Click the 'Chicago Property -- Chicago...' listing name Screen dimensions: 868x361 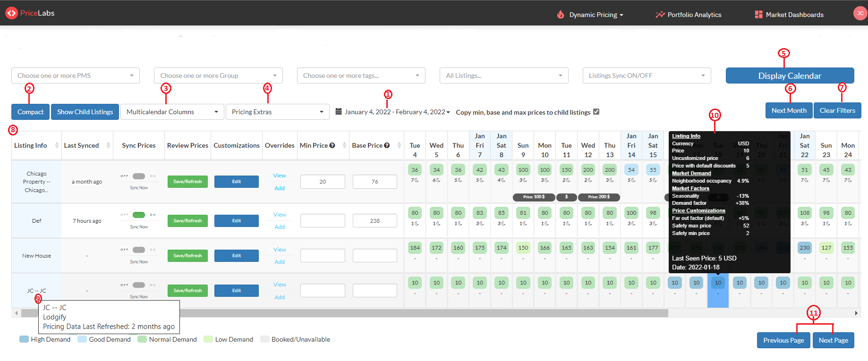[36, 182]
